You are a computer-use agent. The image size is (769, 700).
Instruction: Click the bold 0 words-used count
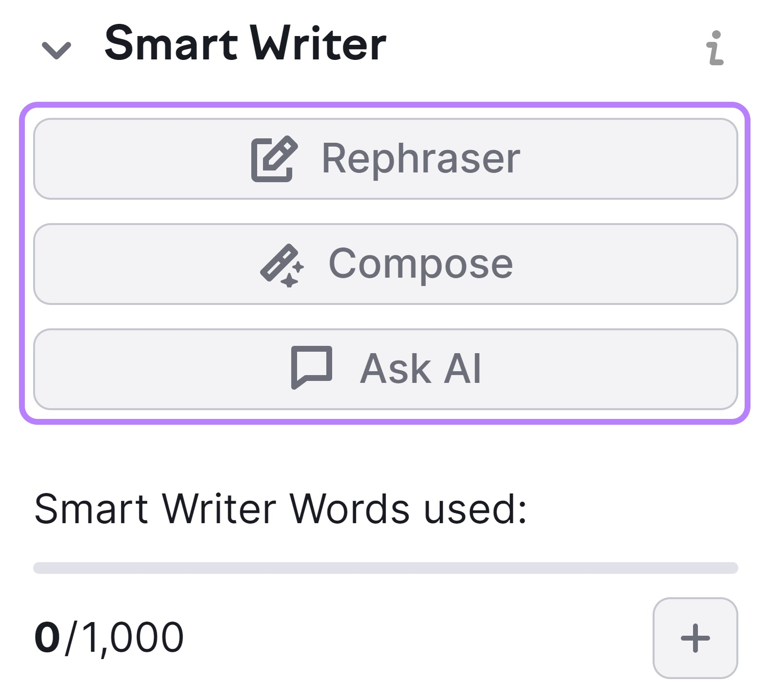tap(47, 637)
